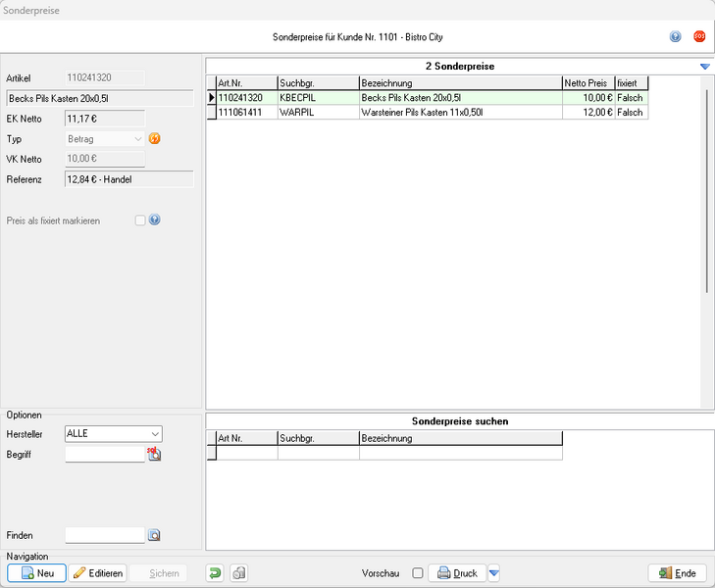
Task: Select cell 111061411 in the table
Action: (247, 113)
